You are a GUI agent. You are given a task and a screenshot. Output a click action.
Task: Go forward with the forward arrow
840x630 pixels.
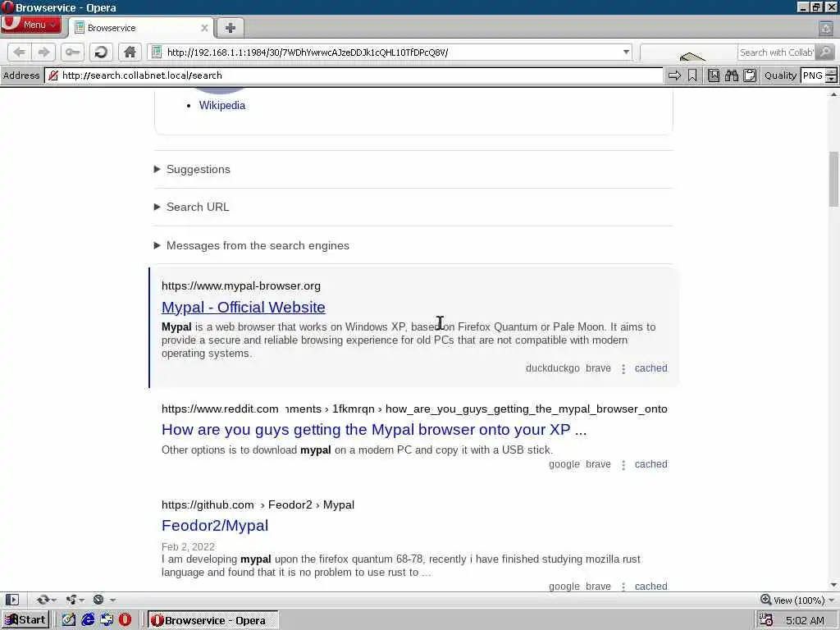(x=43, y=52)
